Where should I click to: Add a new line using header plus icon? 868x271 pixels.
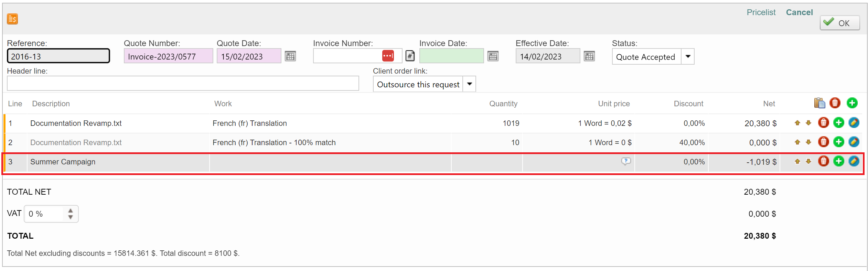tap(852, 103)
